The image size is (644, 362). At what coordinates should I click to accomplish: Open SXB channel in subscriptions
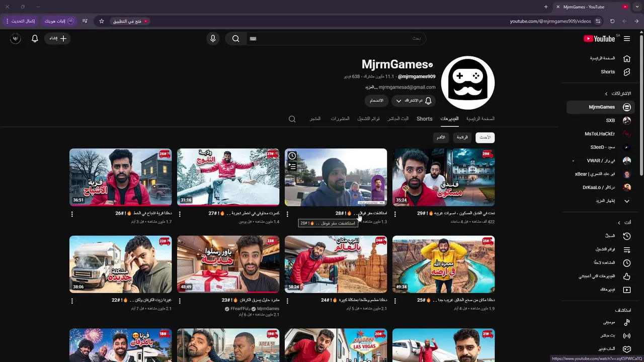tap(601, 121)
